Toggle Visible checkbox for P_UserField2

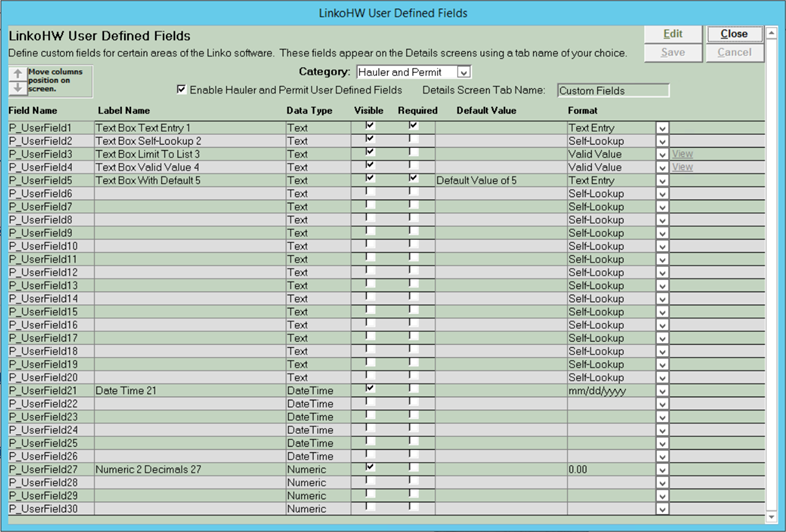[370, 138]
